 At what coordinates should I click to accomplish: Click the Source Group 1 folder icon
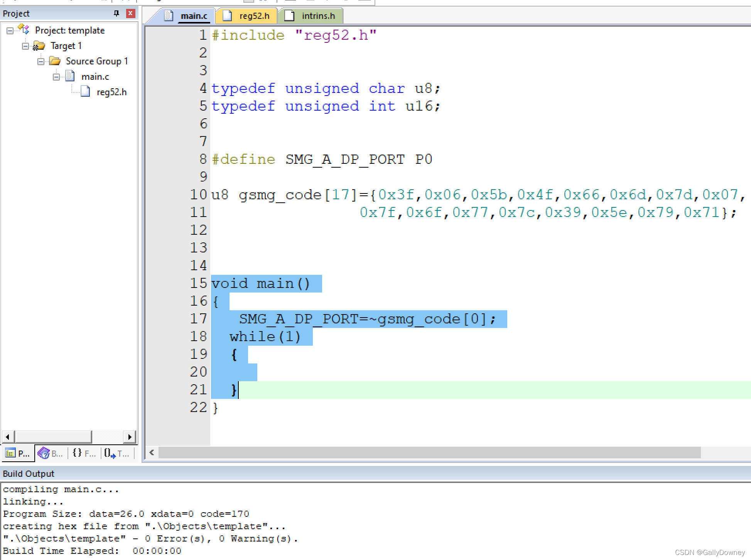click(x=55, y=61)
